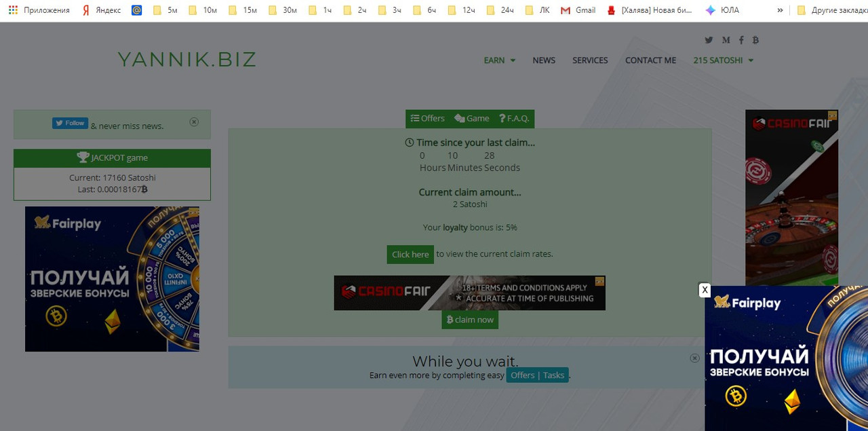Open the CONTACT ME menu item

(x=650, y=60)
